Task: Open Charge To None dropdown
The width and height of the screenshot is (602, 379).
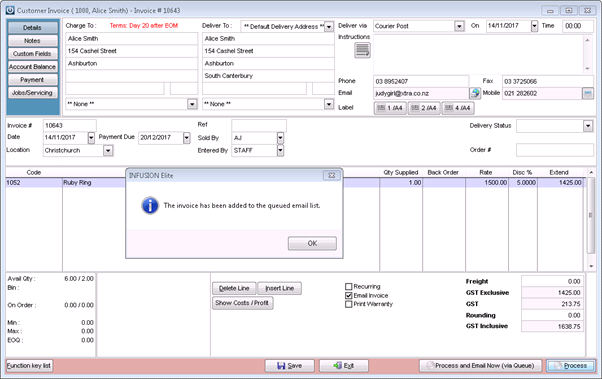Action: click(x=192, y=104)
